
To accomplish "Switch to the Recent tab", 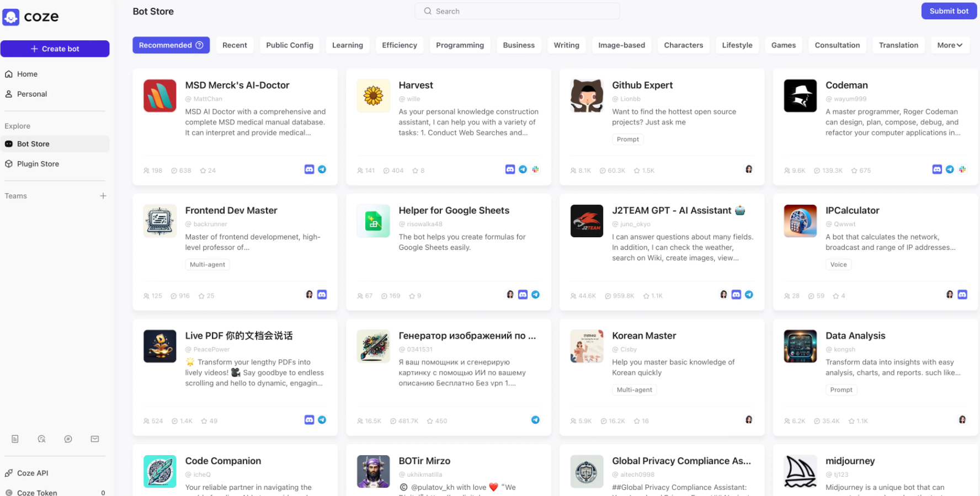I will click(235, 45).
